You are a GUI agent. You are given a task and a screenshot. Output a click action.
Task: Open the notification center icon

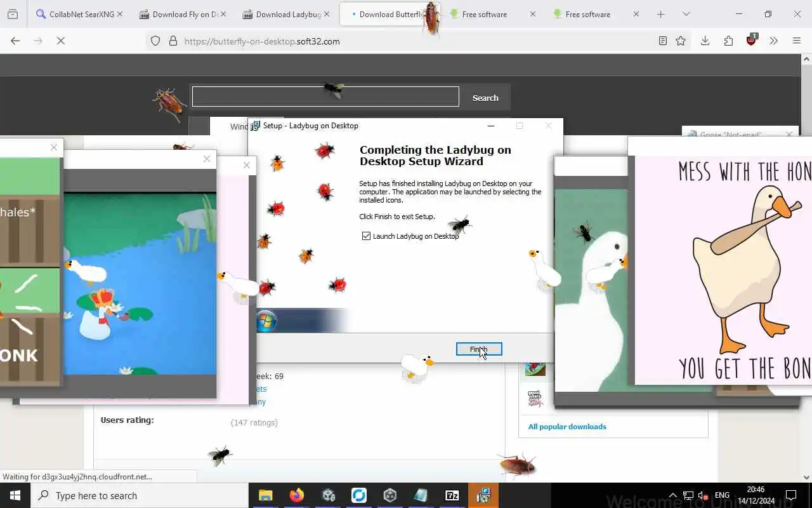(x=791, y=495)
